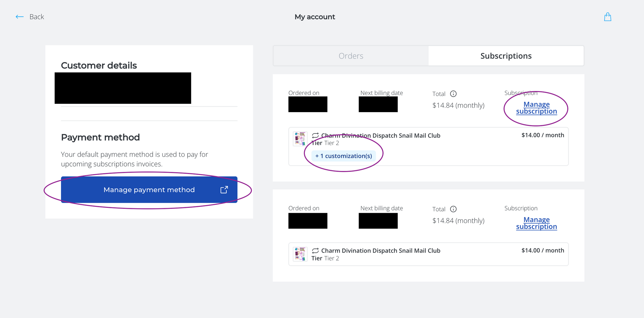644x318 pixels.
Task: Click recurring icon in second subscription item
Action: tap(315, 251)
